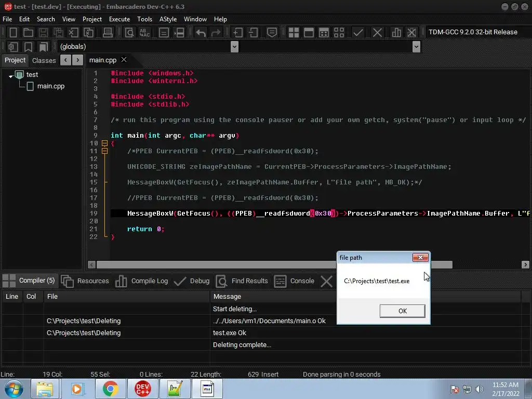Open the function members dropdown arrow
The image size is (532, 399).
pos(416,46)
